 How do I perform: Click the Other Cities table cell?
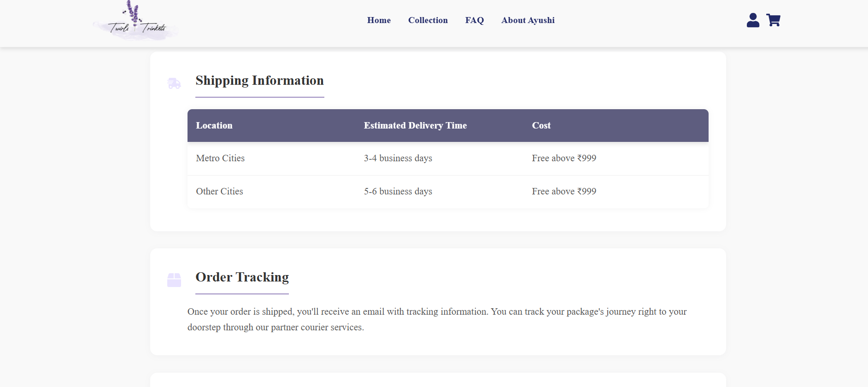(219, 191)
